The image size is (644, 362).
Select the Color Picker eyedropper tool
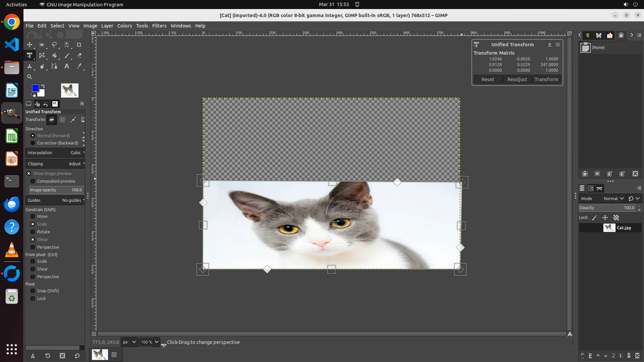pyautogui.click(x=79, y=66)
